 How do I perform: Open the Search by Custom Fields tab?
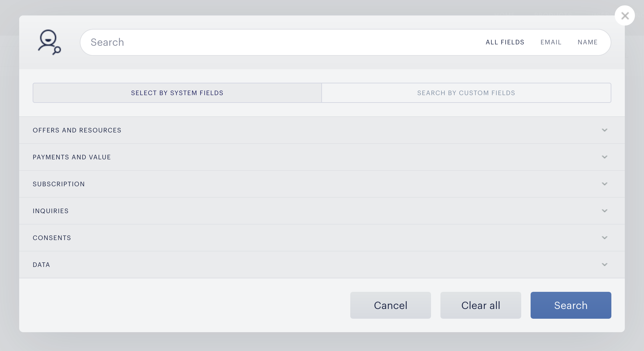click(466, 93)
